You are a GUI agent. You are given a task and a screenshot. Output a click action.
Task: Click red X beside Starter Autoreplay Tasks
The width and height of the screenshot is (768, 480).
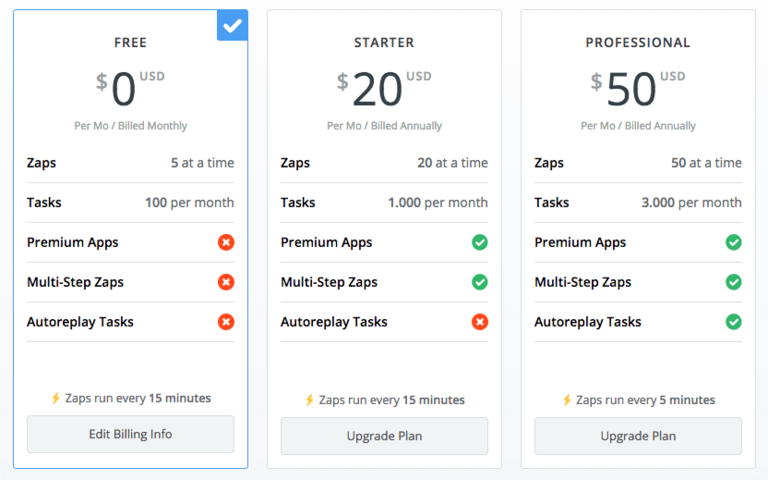click(x=480, y=322)
